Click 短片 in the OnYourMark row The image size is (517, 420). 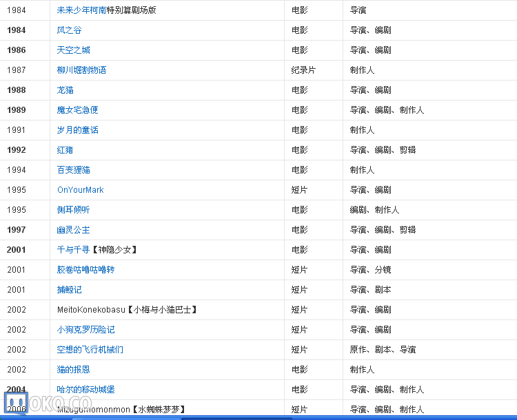[299, 190]
